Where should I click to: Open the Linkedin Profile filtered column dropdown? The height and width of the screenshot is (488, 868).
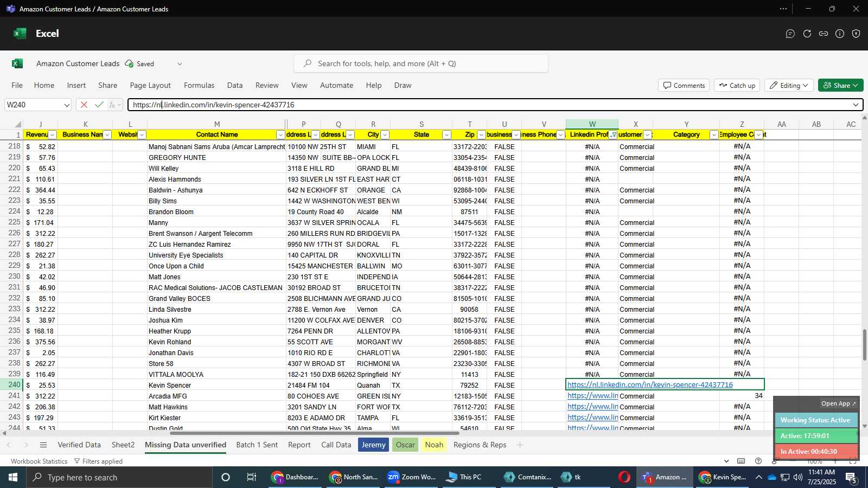click(x=613, y=135)
